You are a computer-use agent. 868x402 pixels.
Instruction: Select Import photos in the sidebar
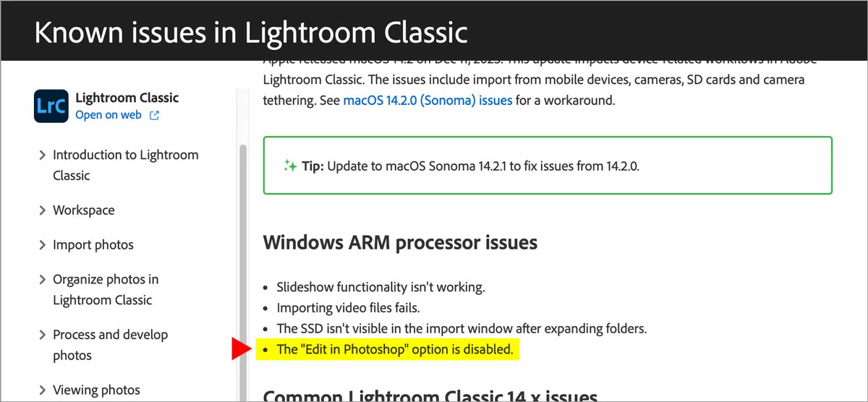(93, 245)
